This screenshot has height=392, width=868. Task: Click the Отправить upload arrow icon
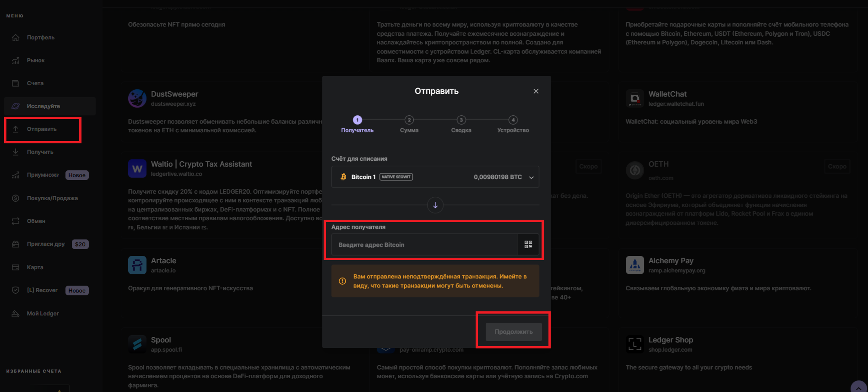click(x=16, y=129)
